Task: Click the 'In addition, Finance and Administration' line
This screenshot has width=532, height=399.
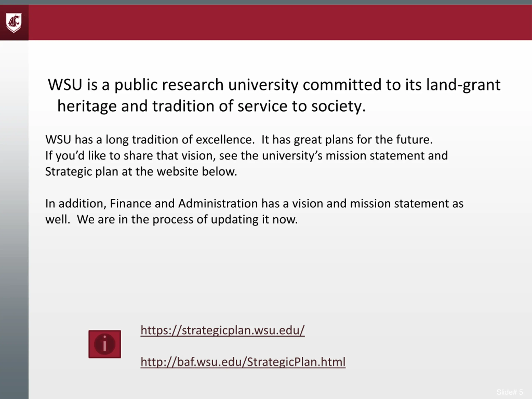Action: click(254, 203)
